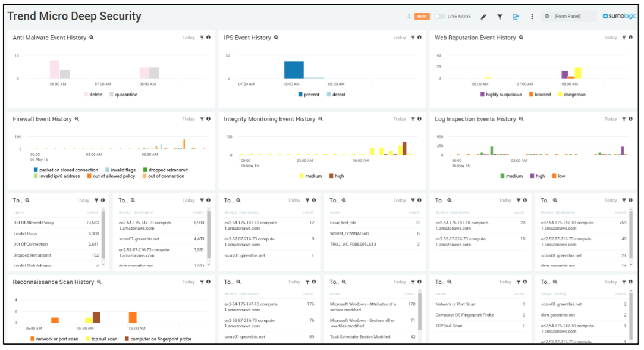
Task: Click magnifier beside Reconnaissance Scan History title
Action: click(99, 282)
